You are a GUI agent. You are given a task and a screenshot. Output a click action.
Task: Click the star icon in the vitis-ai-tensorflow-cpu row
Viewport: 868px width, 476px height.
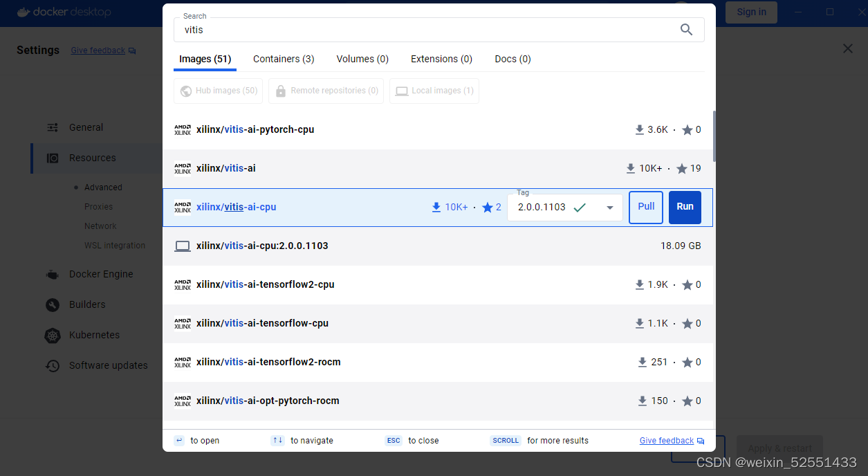(x=687, y=323)
